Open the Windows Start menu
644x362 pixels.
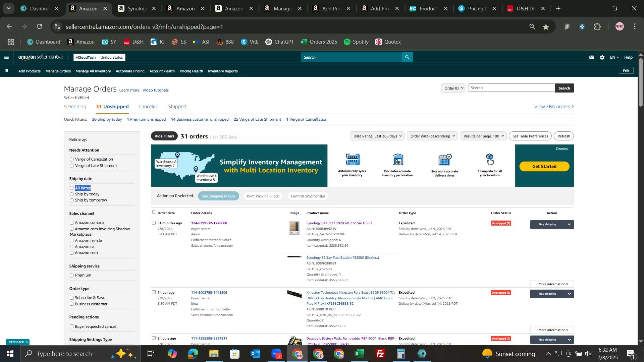[10, 354]
